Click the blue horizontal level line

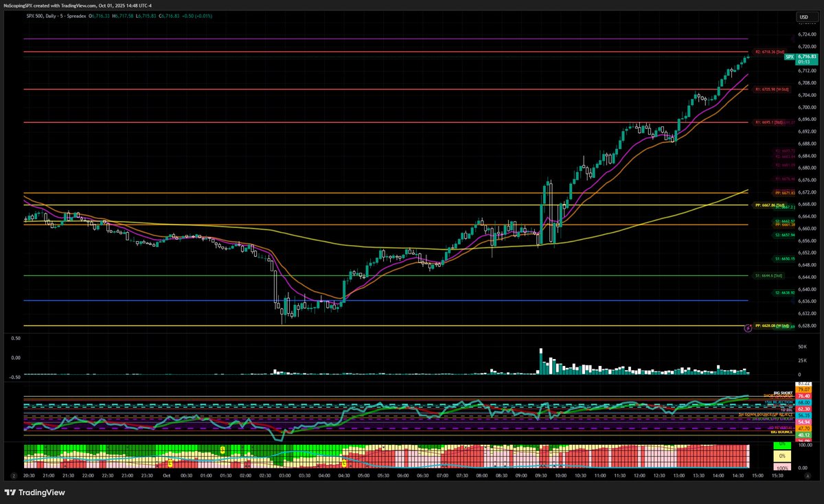click(385, 300)
